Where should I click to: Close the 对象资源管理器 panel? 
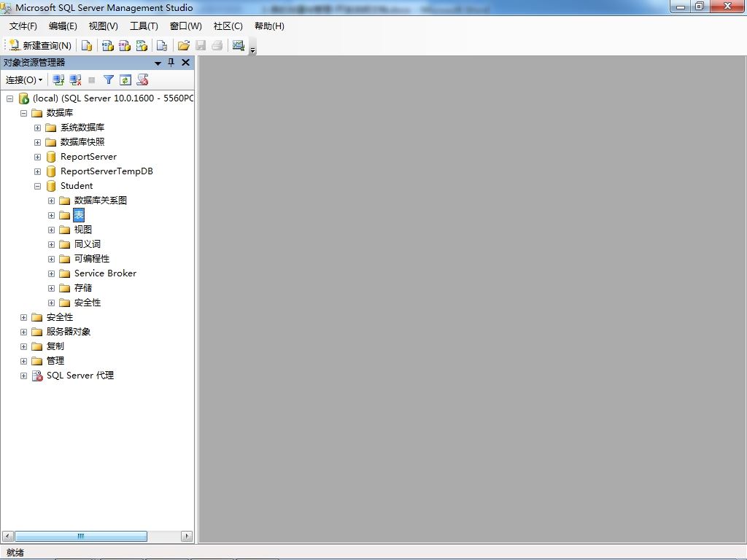186,63
